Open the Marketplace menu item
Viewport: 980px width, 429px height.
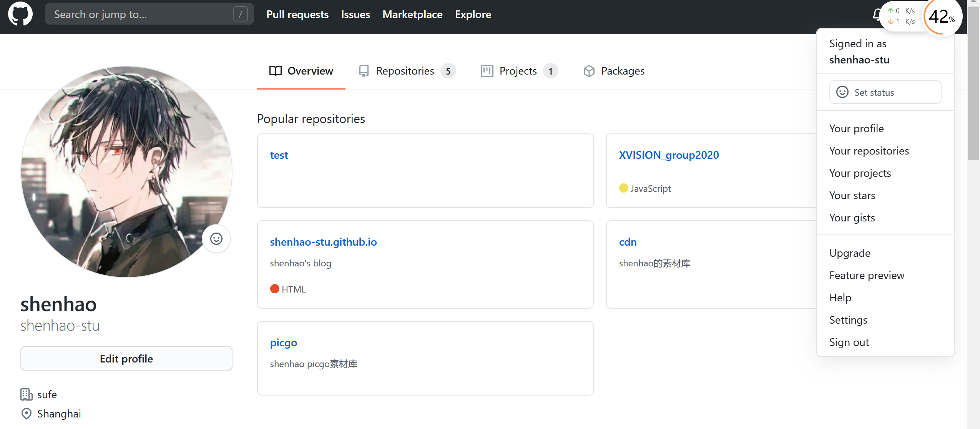[x=412, y=14]
